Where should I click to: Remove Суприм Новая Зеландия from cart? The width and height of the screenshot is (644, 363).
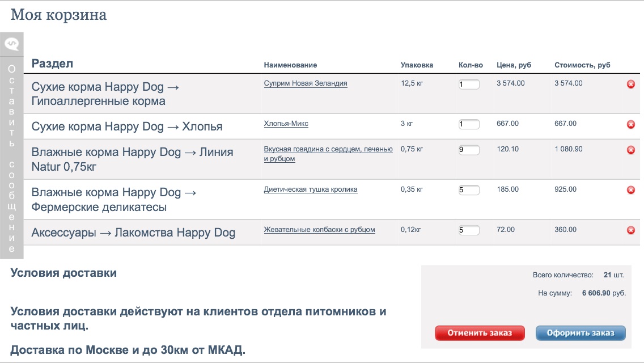point(631,85)
